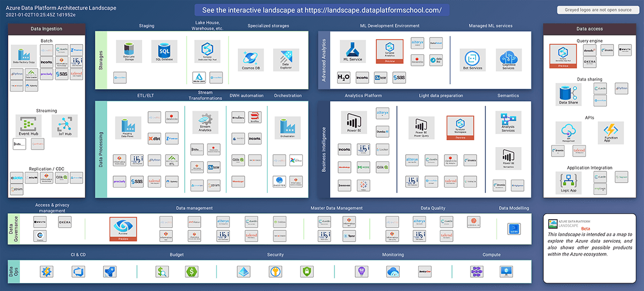The width and height of the screenshot is (644, 291).
Task: Open the Data Modelling sqldbm icon
Action: click(515, 230)
